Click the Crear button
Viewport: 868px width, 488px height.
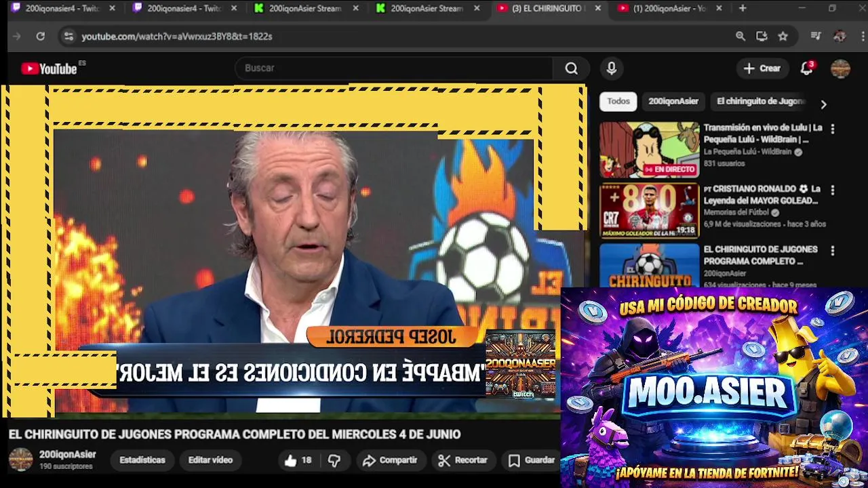(x=762, y=68)
